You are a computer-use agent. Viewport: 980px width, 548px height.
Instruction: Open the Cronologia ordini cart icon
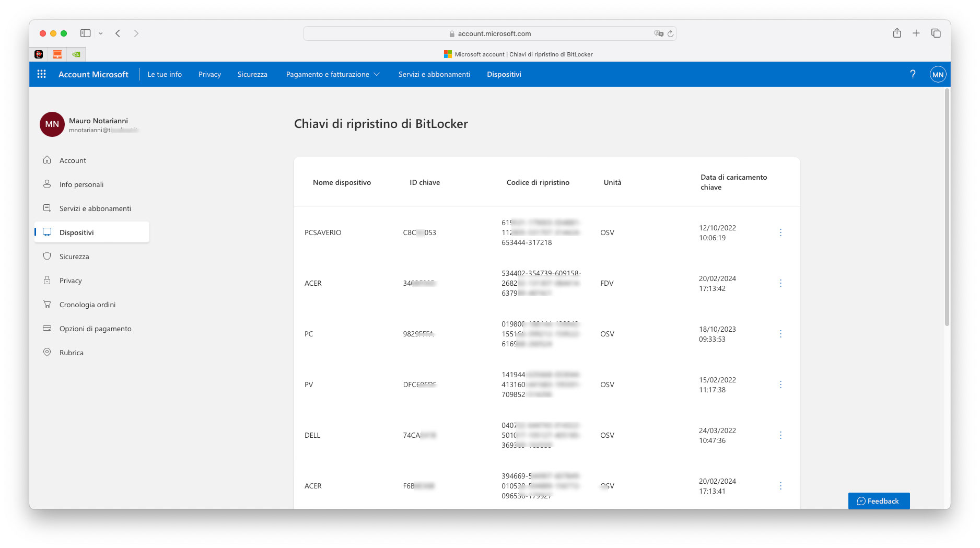coord(47,304)
